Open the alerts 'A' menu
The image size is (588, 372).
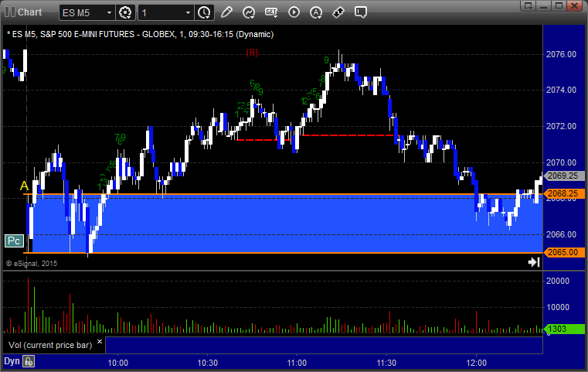click(x=316, y=12)
